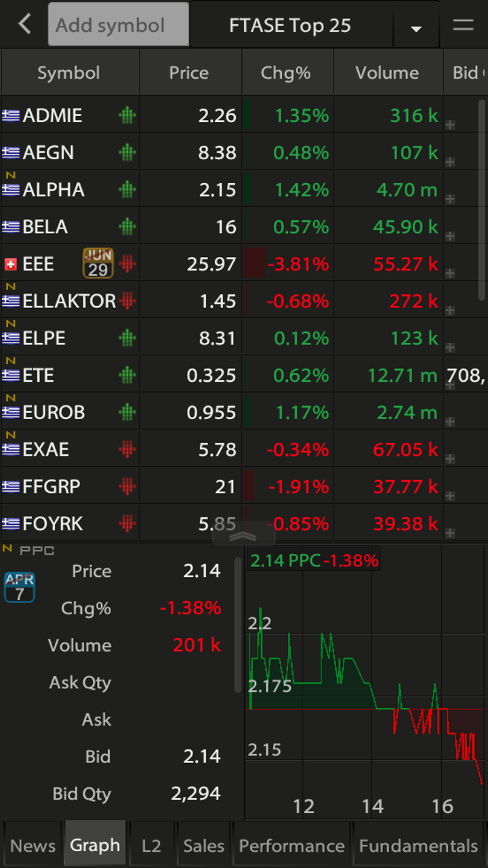Switch to the News tab
This screenshot has width=488, height=868.
tap(33, 846)
